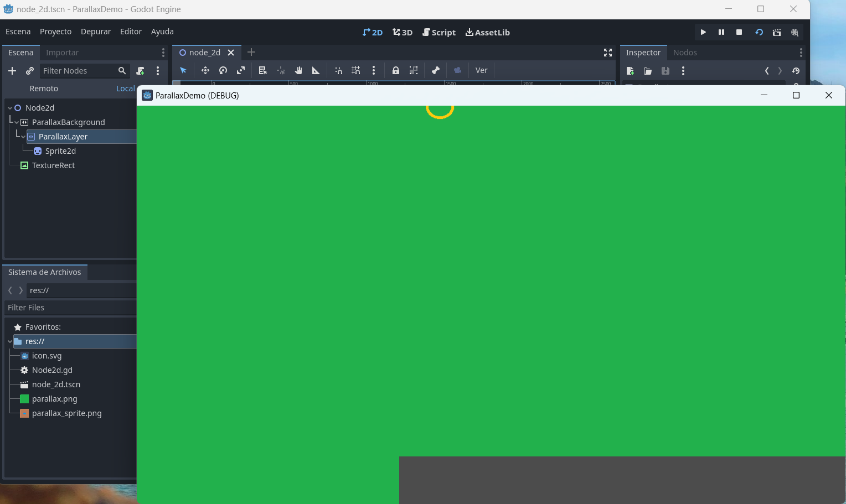Create a new resource in the Inspector
Image resolution: width=846 pixels, height=504 pixels.
630,71
